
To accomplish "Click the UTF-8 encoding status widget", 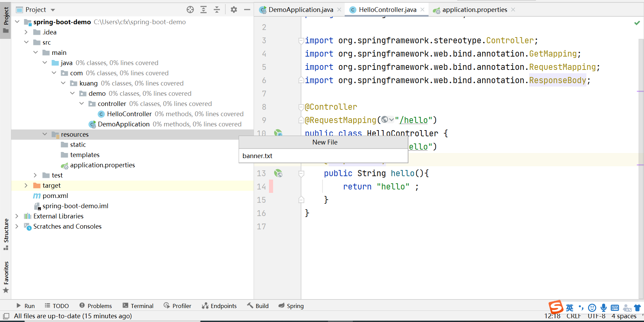I will click(x=597, y=316).
